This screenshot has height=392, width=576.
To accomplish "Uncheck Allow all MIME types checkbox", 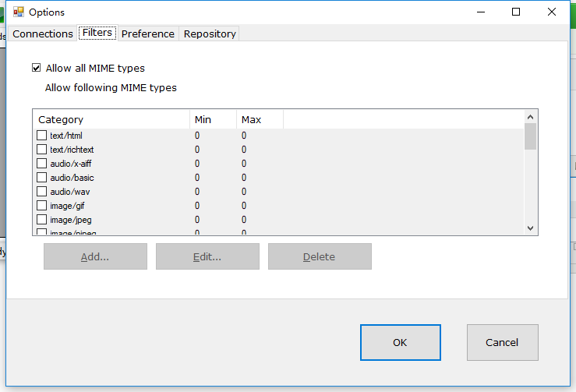I will (x=36, y=68).
